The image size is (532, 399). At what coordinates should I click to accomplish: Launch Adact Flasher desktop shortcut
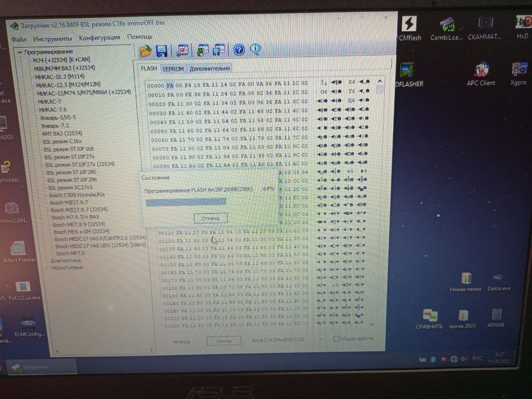[x=19, y=251]
